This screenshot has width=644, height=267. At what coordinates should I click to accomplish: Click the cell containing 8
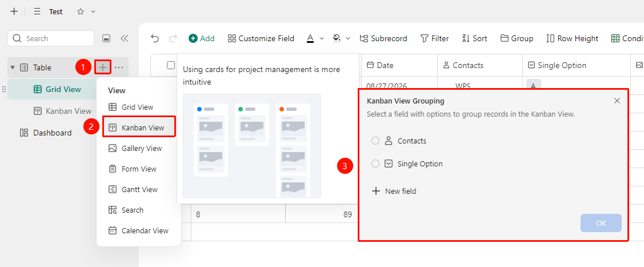coord(238,214)
